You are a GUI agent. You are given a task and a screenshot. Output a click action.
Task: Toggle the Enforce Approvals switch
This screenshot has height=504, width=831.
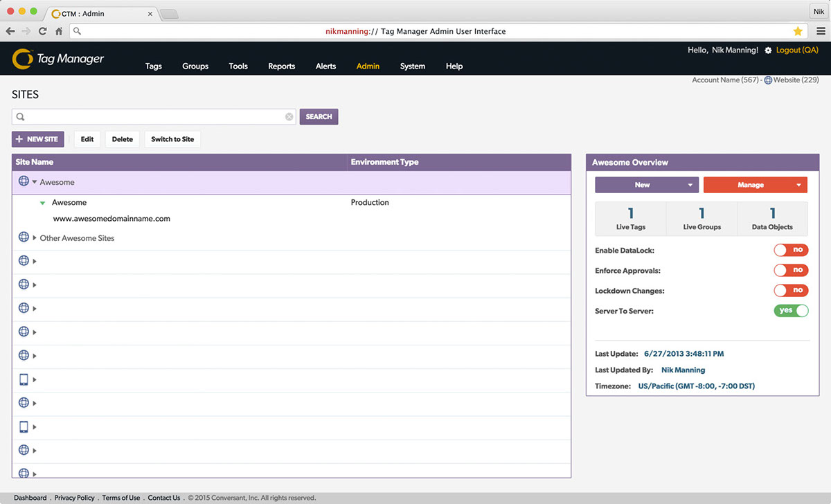[791, 271]
